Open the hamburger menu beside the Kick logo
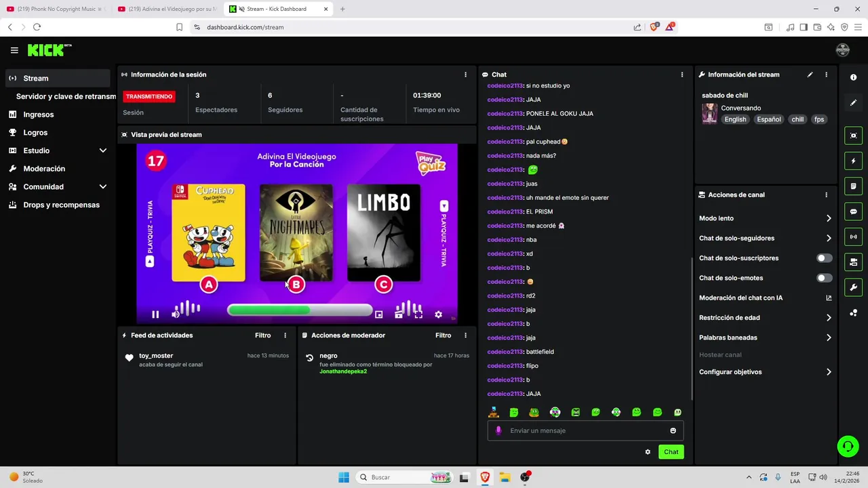The width and height of the screenshot is (868, 488). (x=14, y=50)
